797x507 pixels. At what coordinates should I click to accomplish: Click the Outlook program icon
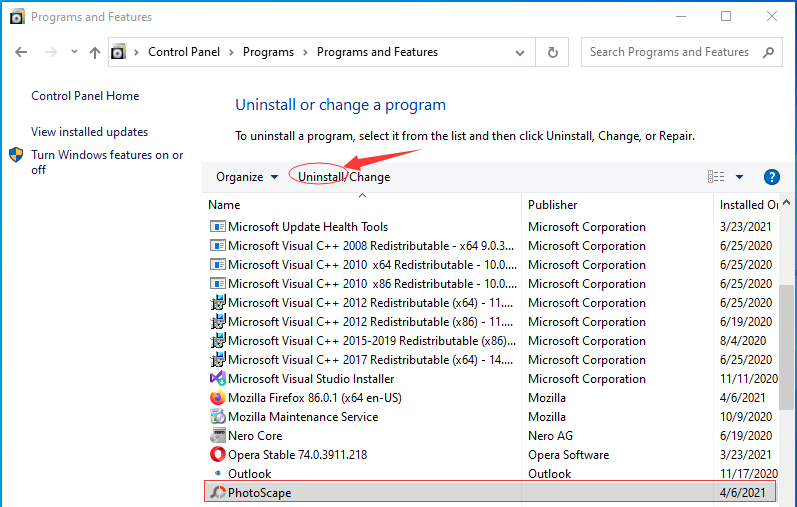(218, 473)
